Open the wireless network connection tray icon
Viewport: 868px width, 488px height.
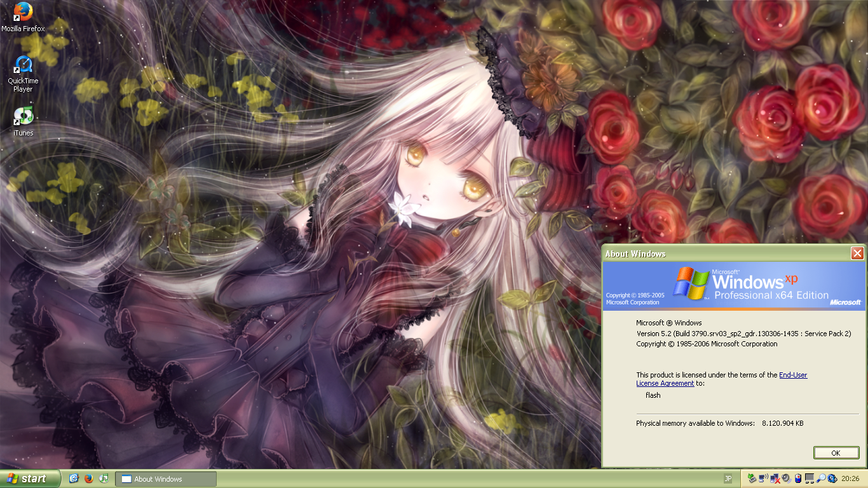click(x=764, y=478)
